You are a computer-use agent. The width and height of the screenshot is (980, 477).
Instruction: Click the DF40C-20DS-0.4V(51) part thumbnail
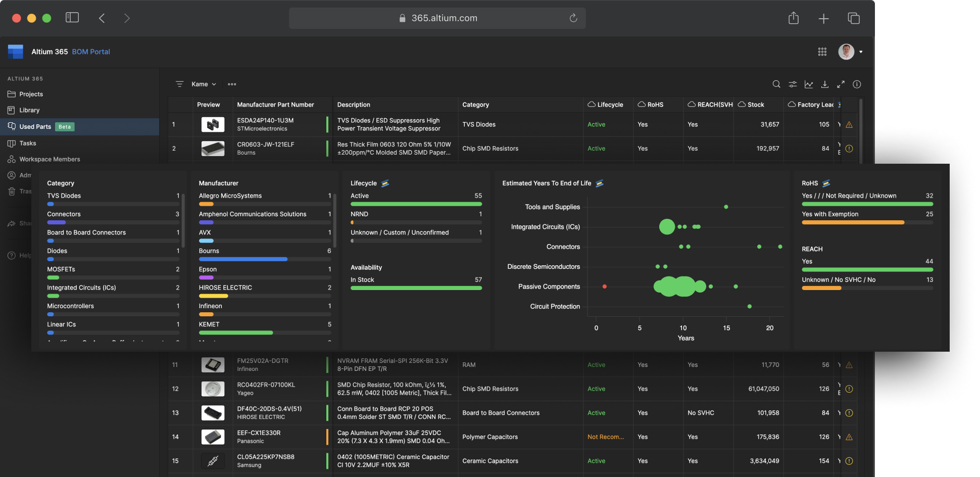coord(213,413)
